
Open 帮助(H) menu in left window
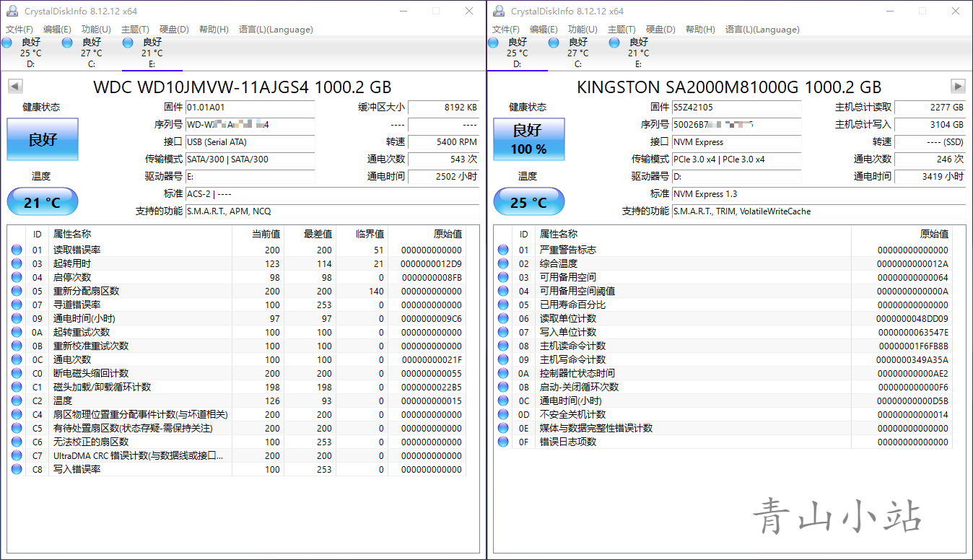(x=214, y=30)
